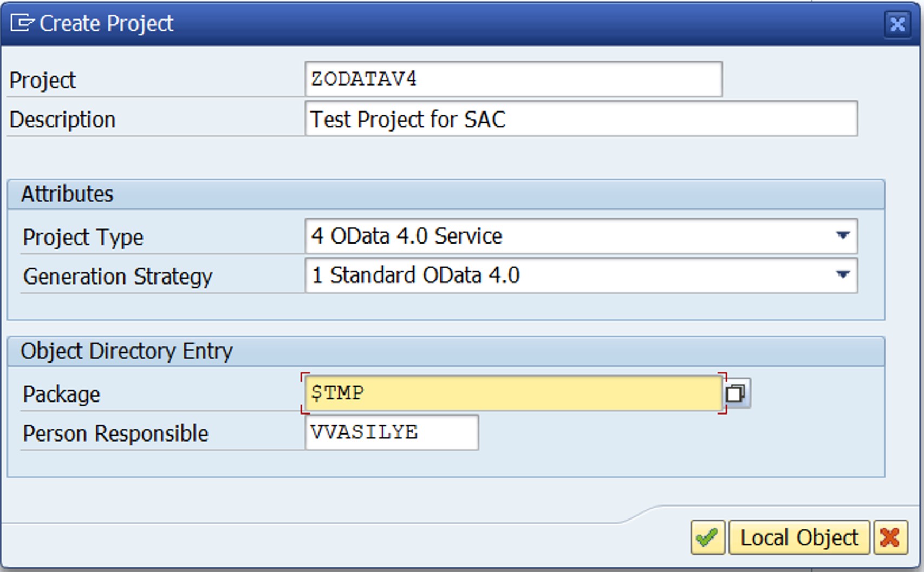The height and width of the screenshot is (572, 924).
Task: Close the Create Project dialog window
Action: pyautogui.click(x=897, y=24)
